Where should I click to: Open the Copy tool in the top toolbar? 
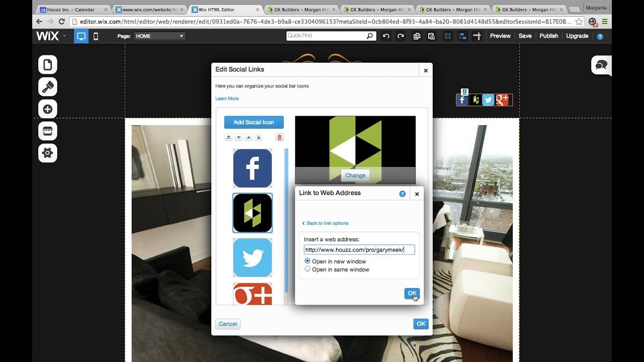pyautogui.click(x=416, y=36)
